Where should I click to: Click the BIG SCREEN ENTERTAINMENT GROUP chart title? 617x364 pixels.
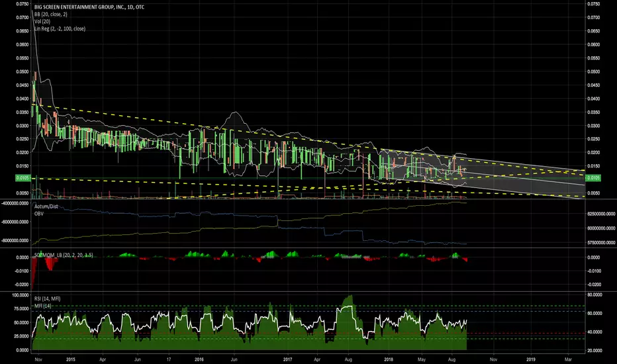point(89,7)
